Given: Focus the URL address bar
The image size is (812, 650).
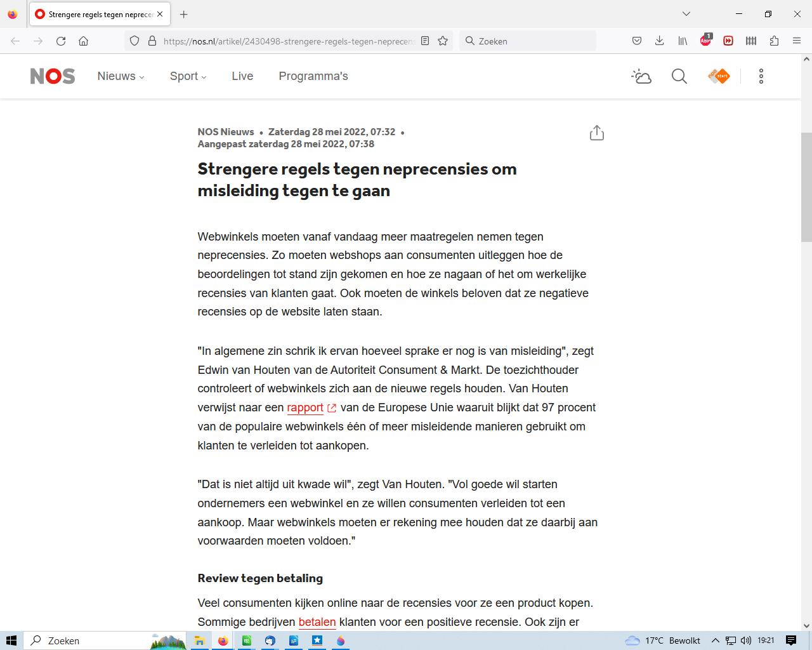Looking at the screenshot, I should pos(289,41).
